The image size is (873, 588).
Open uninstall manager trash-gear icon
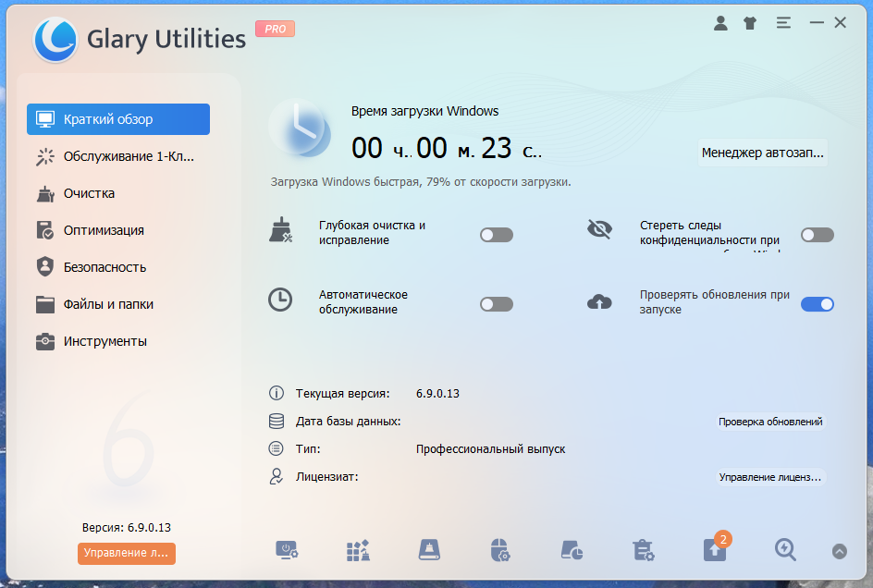click(643, 550)
